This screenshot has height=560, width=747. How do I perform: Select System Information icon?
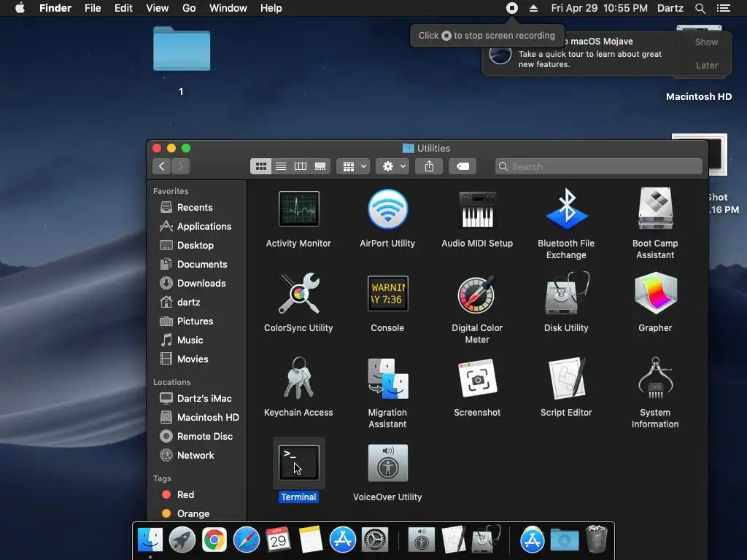tap(656, 378)
